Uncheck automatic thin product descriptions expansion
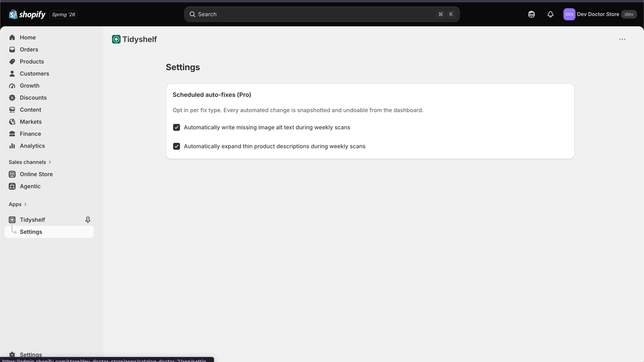 176,146
